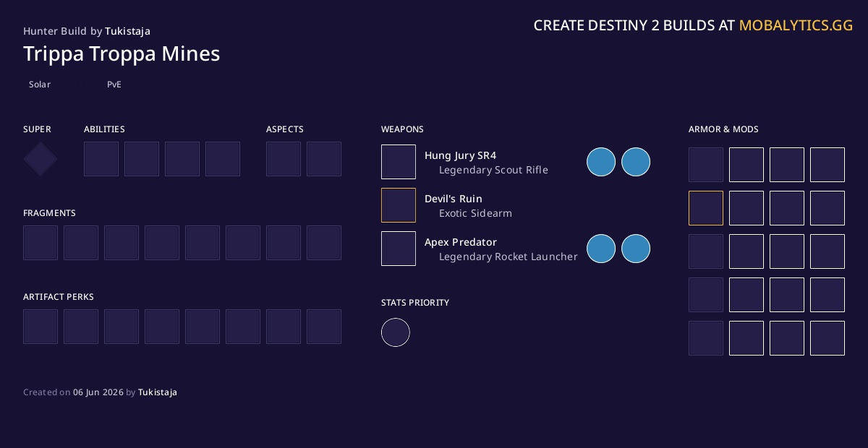Screen dimensions: 868x448
Task: Click the Apex Predator weapon icon
Action: coord(399,249)
